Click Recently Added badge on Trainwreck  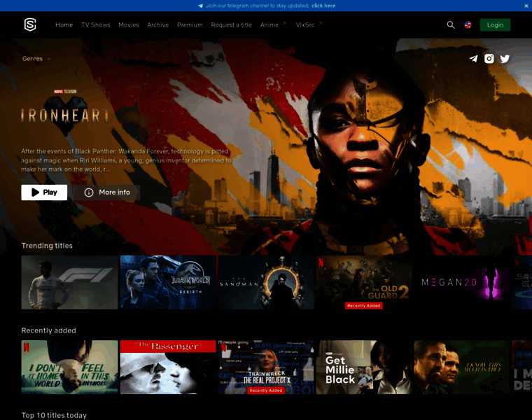tap(266, 391)
